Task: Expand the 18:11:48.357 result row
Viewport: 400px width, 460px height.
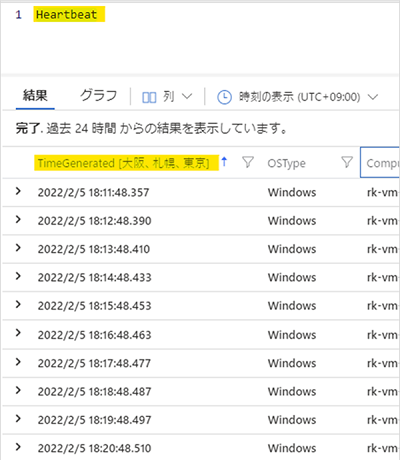Action: 18,191
